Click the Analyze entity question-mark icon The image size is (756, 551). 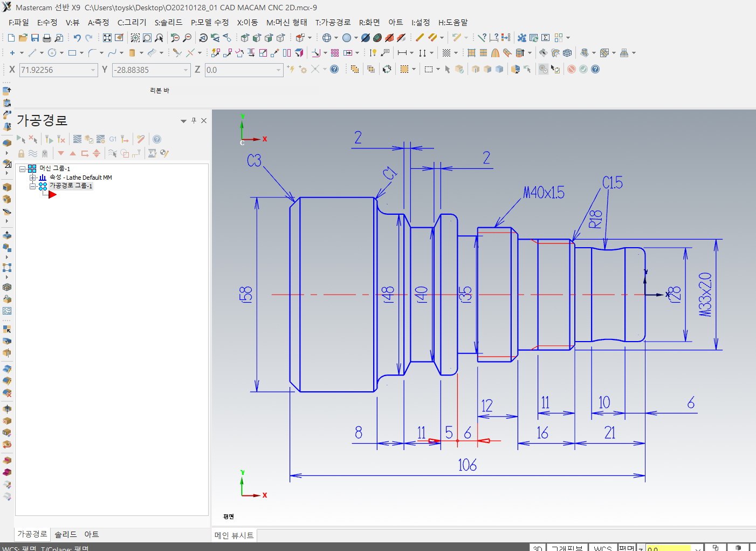(x=482, y=38)
